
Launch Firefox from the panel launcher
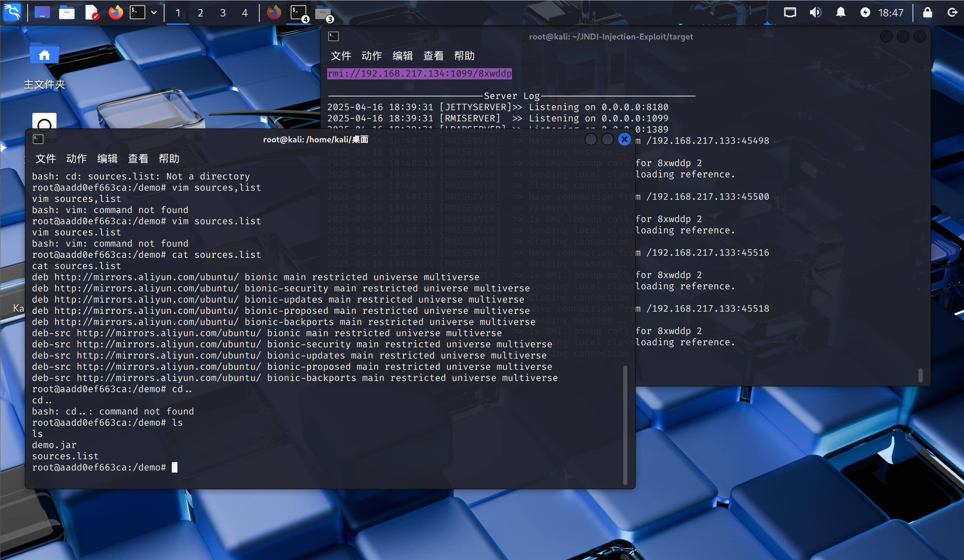pos(115,12)
